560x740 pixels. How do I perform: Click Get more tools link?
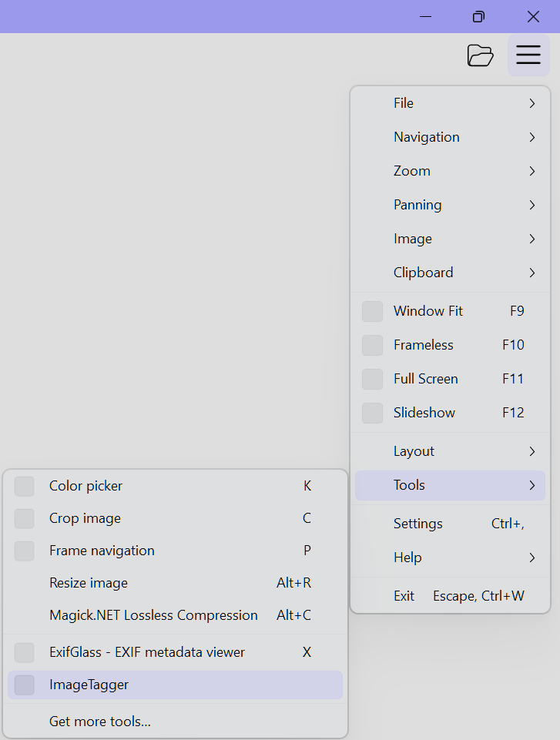click(100, 722)
